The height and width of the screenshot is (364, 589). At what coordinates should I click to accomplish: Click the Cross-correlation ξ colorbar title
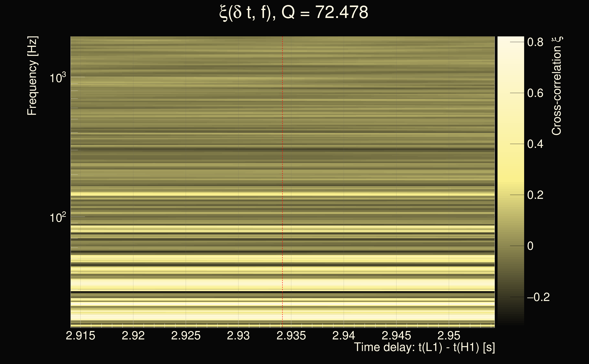557,86
